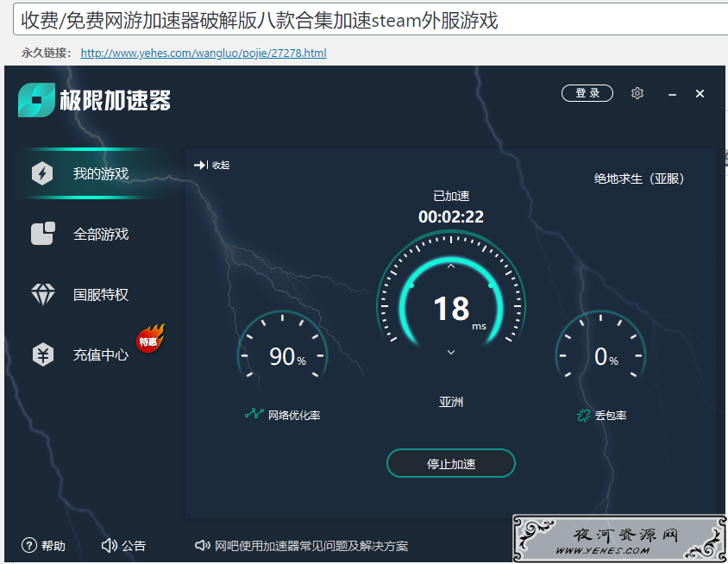Open the 国服特权 section
728x564 pixels.
[x=101, y=294]
